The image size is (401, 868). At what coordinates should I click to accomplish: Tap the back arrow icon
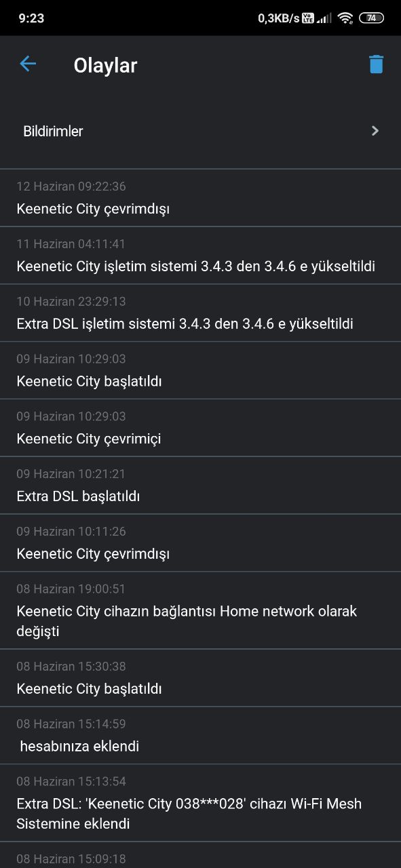pyautogui.click(x=28, y=64)
